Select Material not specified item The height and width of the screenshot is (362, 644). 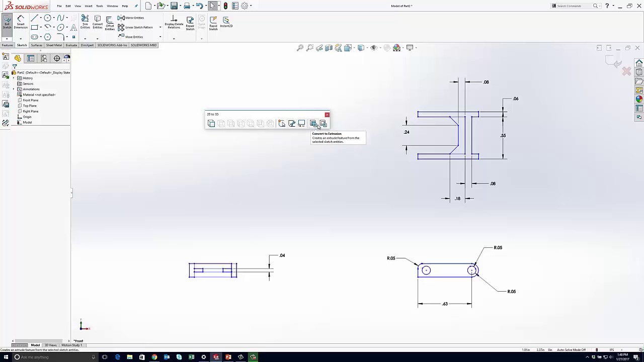coord(39,95)
